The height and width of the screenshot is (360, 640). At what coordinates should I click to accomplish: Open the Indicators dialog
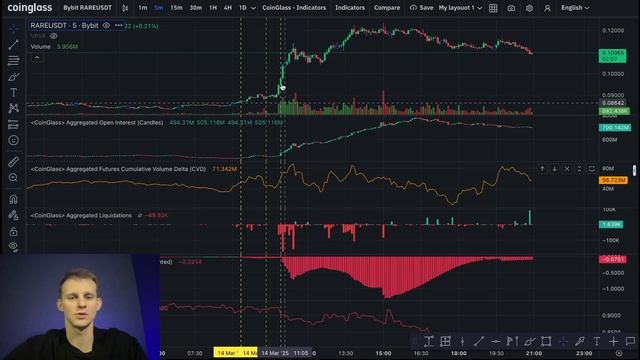click(x=350, y=8)
